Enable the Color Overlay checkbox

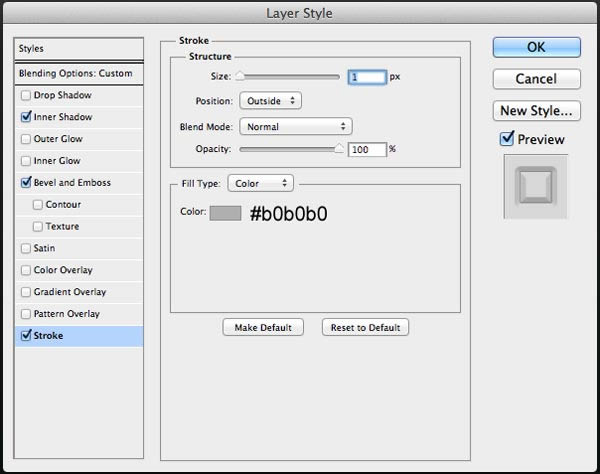coord(26,270)
